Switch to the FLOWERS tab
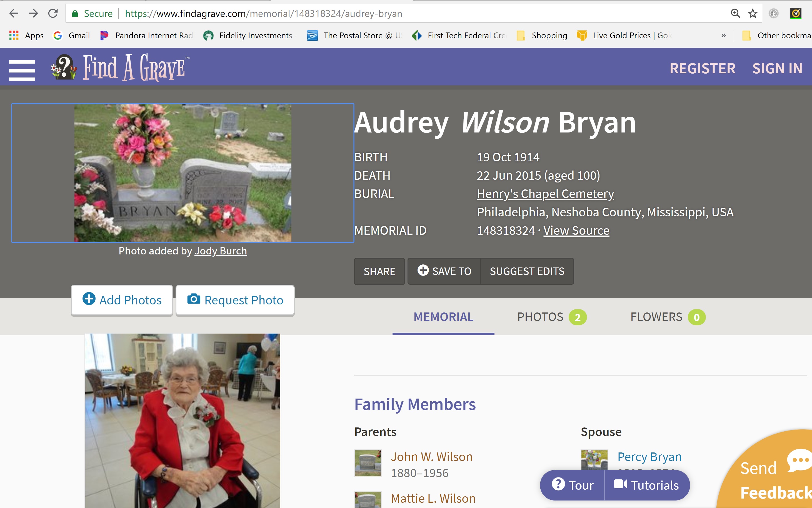 coord(668,317)
